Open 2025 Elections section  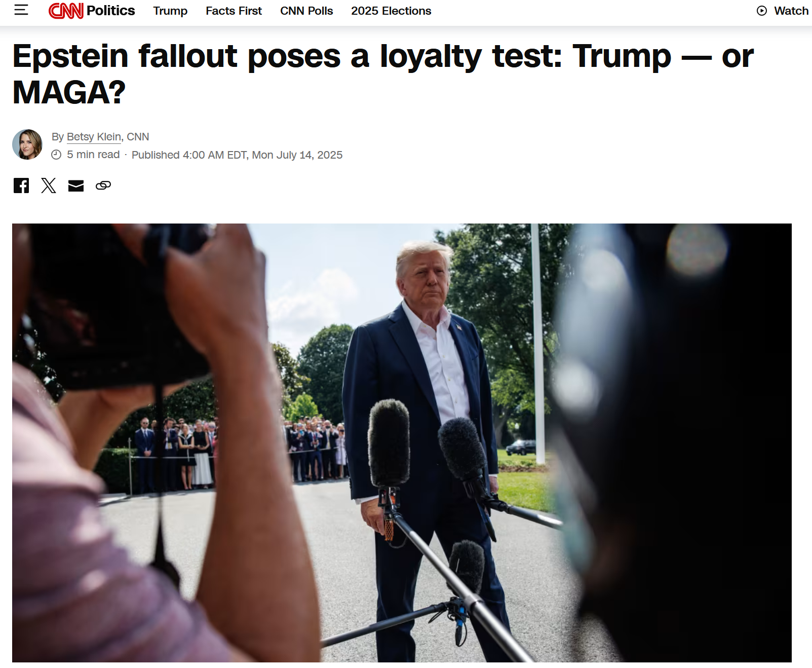pyautogui.click(x=391, y=11)
